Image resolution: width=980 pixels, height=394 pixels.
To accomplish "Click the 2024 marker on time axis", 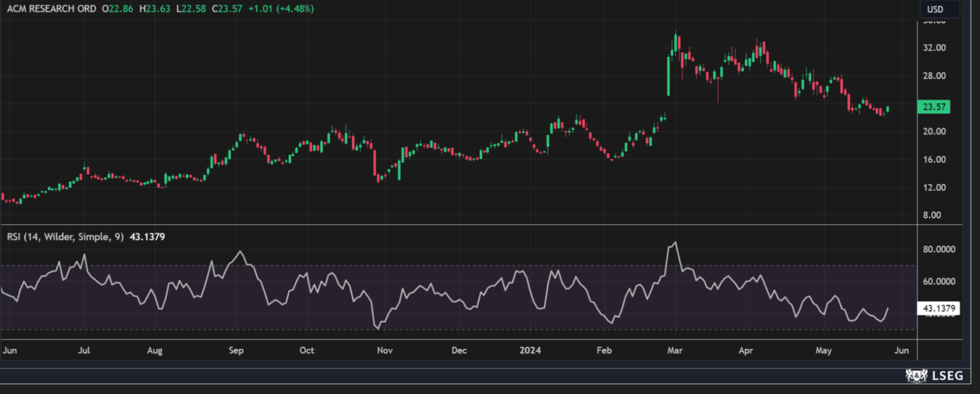I will [530, 350].
